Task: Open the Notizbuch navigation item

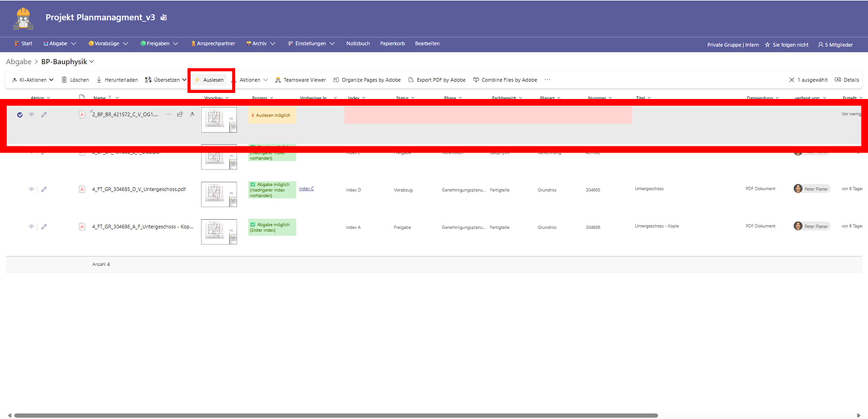Action: point(358,43)
